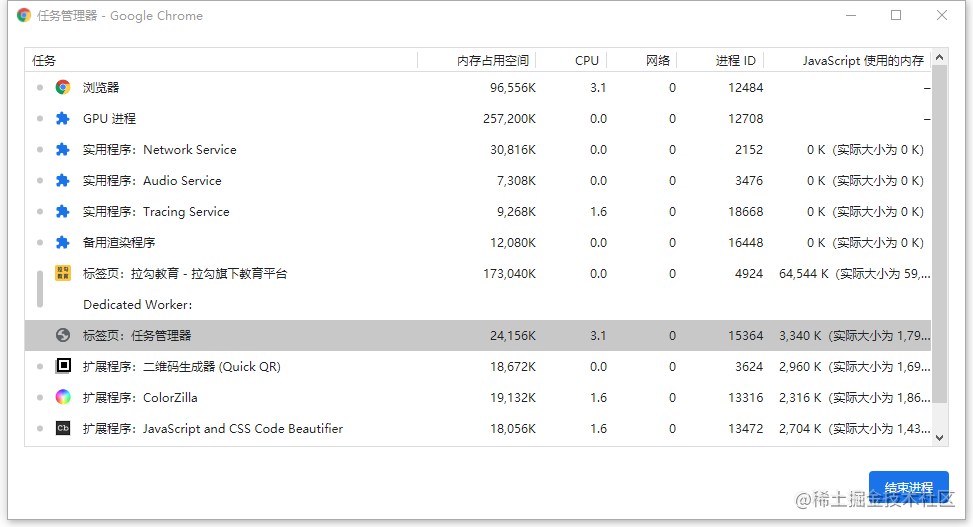This screenshot has height=527, width=973.
Task: Click memory value 7,308K
Action: pos(516,181)
